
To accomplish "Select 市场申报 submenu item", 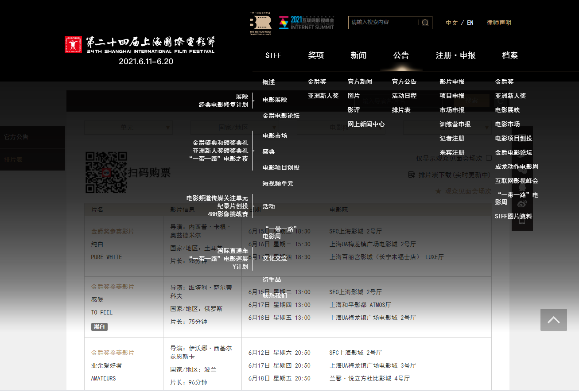I will coord(452,110).
